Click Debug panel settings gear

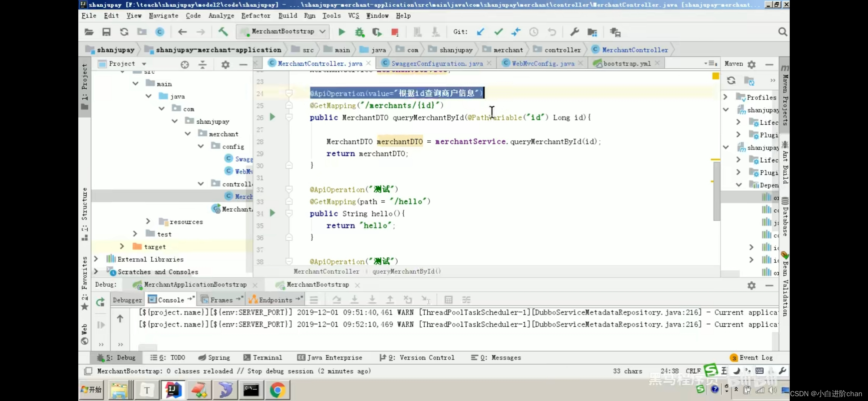752,286
